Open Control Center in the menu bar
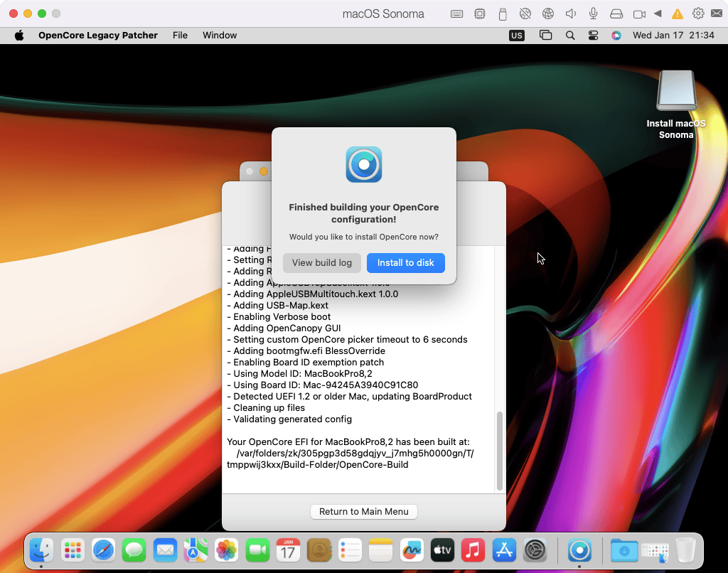The width and height of the screenshot is (728, 573). click(594, 36)
